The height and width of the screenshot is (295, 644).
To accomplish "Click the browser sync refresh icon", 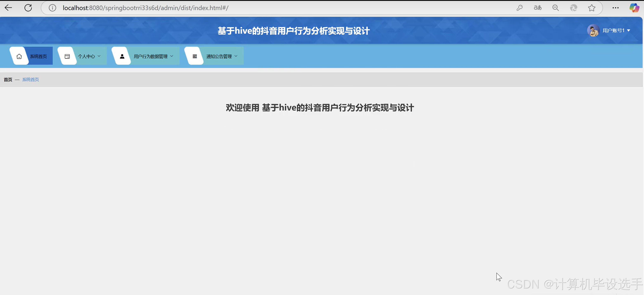I will pos(574,8).
